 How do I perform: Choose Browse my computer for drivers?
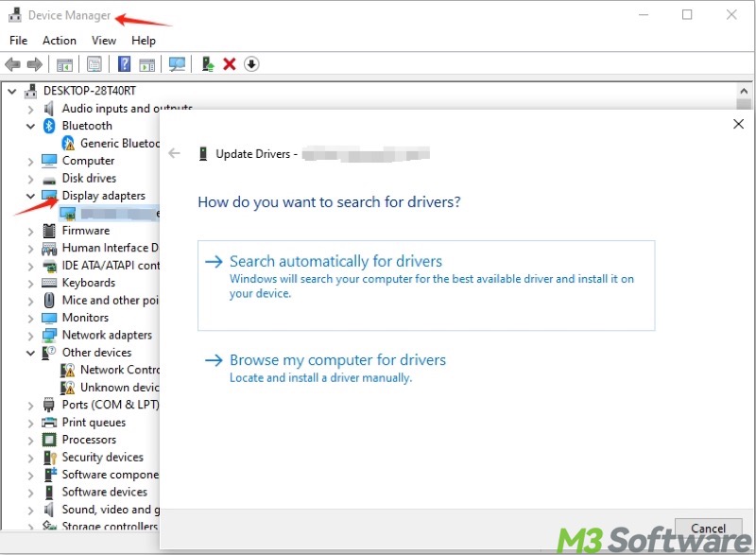coord(337,360)
